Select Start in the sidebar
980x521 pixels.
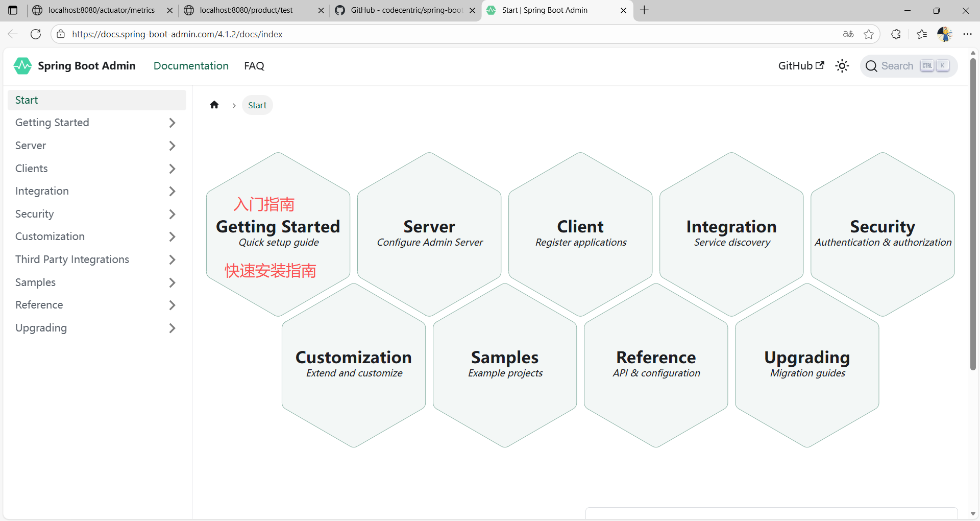point(97,100)
